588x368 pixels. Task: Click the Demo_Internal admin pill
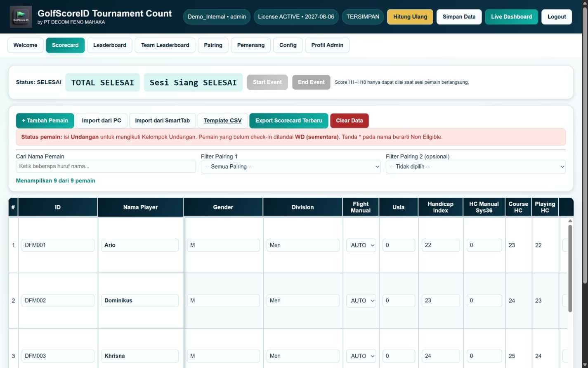(217, 17)
